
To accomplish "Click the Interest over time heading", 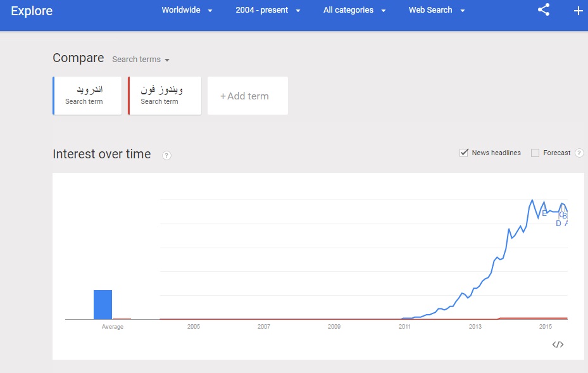I will click(x=102, y=154).
